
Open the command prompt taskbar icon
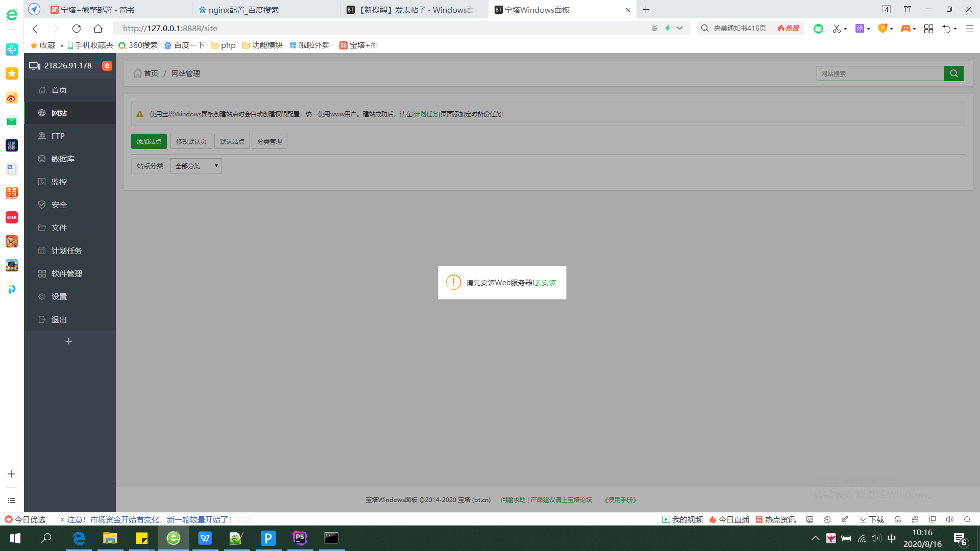(331, 538)
